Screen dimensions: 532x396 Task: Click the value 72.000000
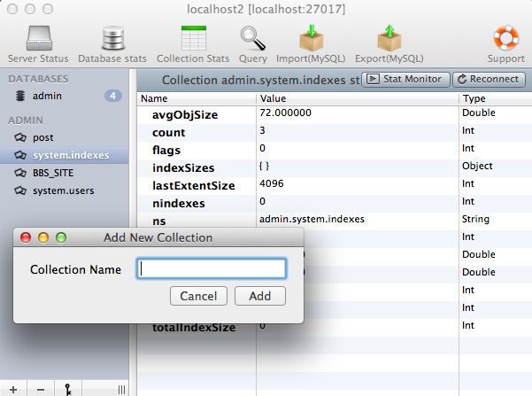tap(285, 113)
